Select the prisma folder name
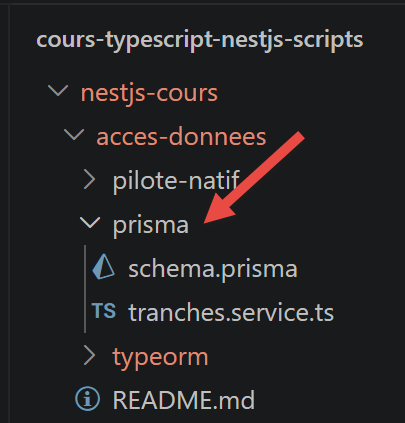The image size is (405, 423). pyautogui.click(x=151, y=225)
